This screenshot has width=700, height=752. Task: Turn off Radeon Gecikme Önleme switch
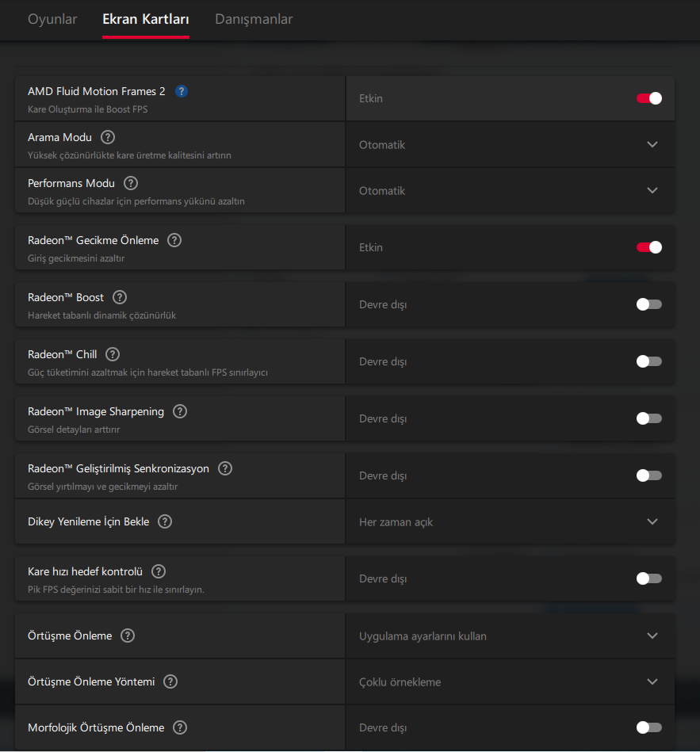pos(649,247)
